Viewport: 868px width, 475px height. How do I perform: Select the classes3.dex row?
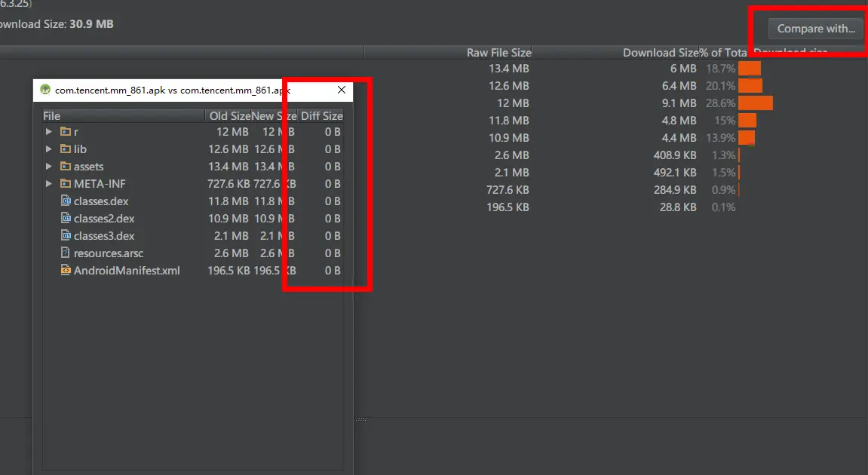click(x=193, y=236)
